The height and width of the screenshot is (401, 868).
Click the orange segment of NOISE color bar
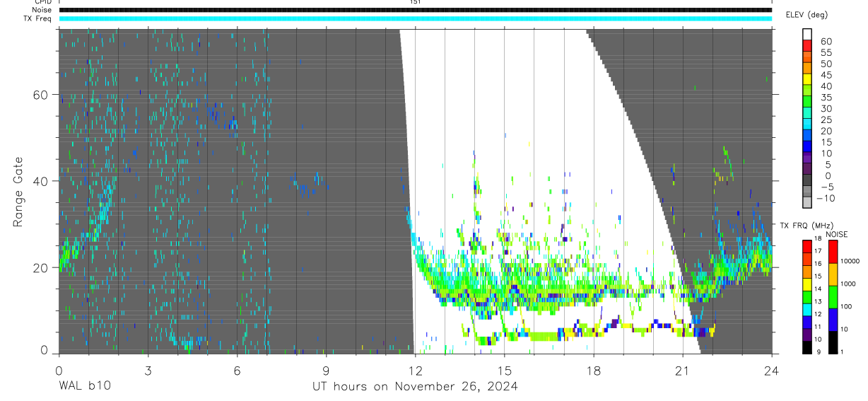pos(833,274)
